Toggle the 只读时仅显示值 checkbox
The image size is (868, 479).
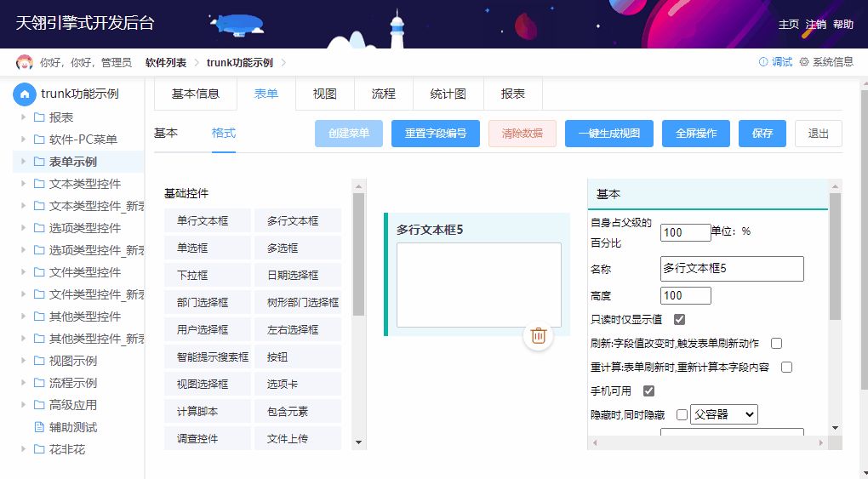tap(679, 320)
